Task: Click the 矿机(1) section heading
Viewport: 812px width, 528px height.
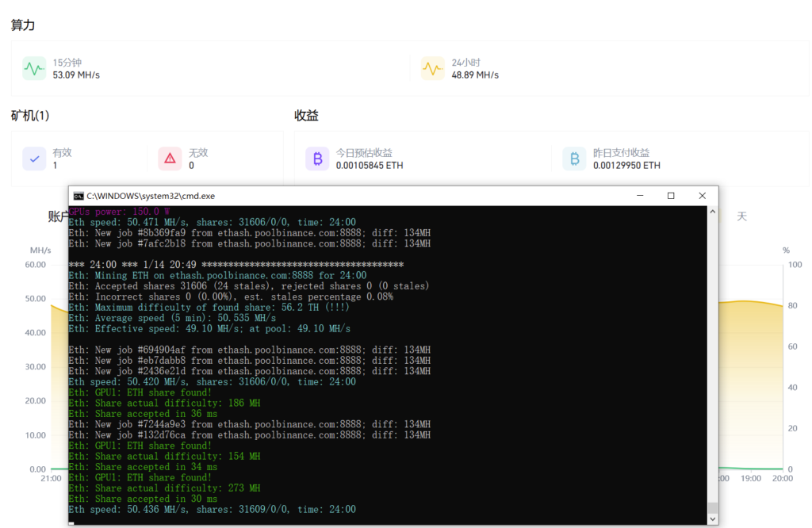Action: click(30, 116)
